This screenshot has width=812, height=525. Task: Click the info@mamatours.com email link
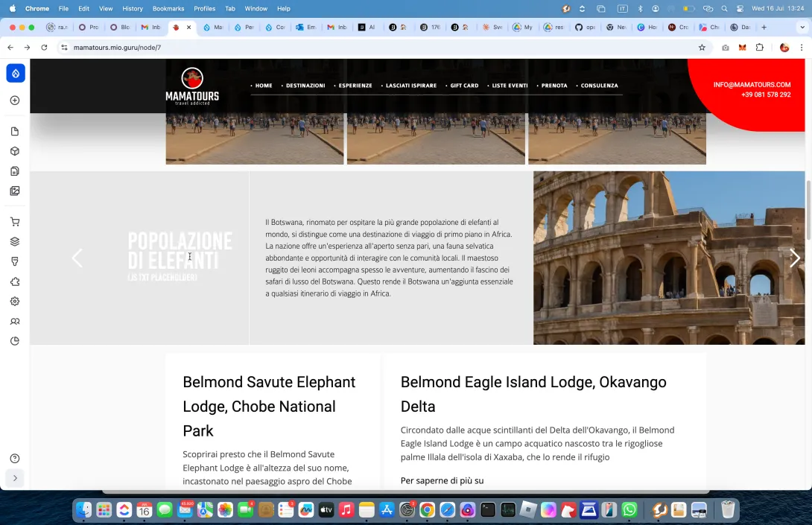pyautogui.click(x=752, y=85)
